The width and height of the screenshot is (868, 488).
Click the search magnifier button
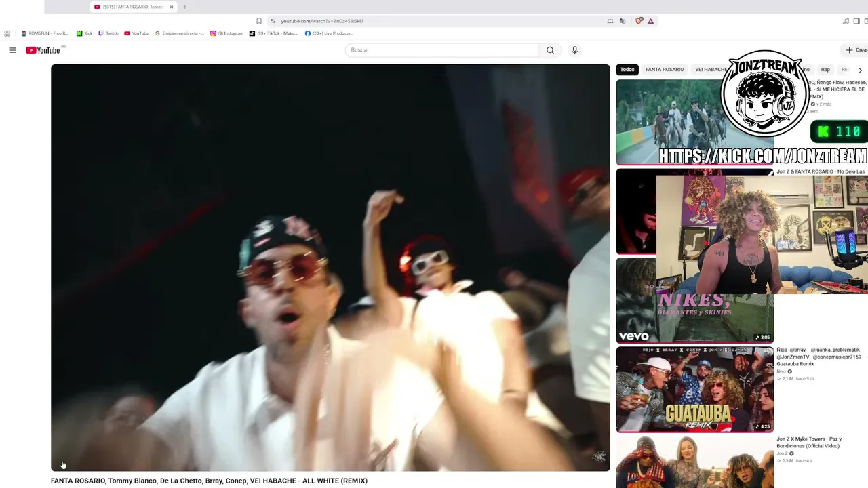pyautogui.click(x=550, y=50)
